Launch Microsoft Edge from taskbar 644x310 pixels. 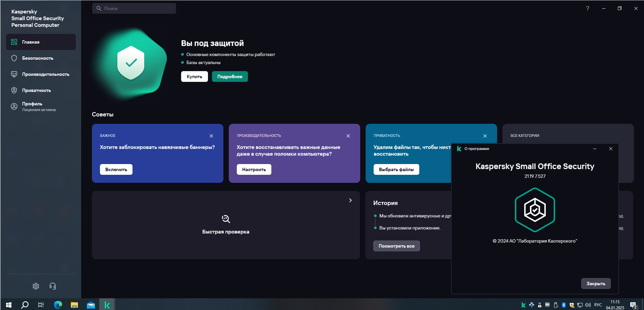[58, 305]
